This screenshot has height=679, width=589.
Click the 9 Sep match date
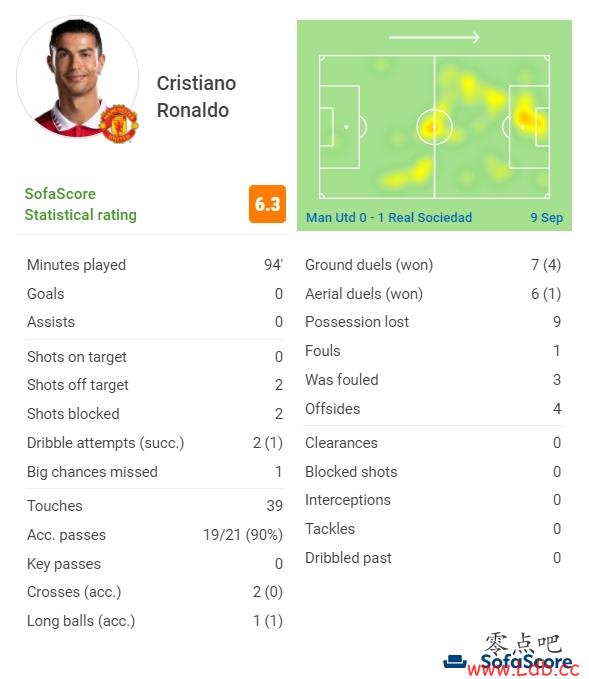pos(547,217)
